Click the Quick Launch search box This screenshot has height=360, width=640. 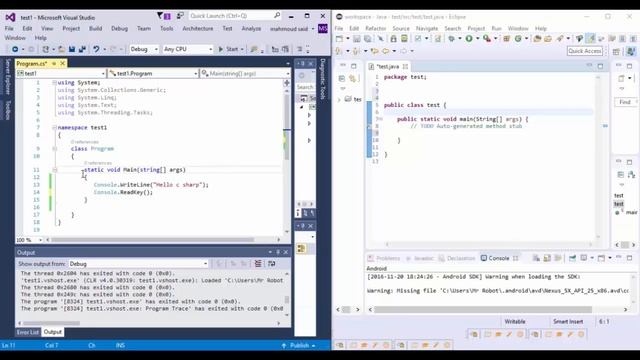click(x=235, y=16)
